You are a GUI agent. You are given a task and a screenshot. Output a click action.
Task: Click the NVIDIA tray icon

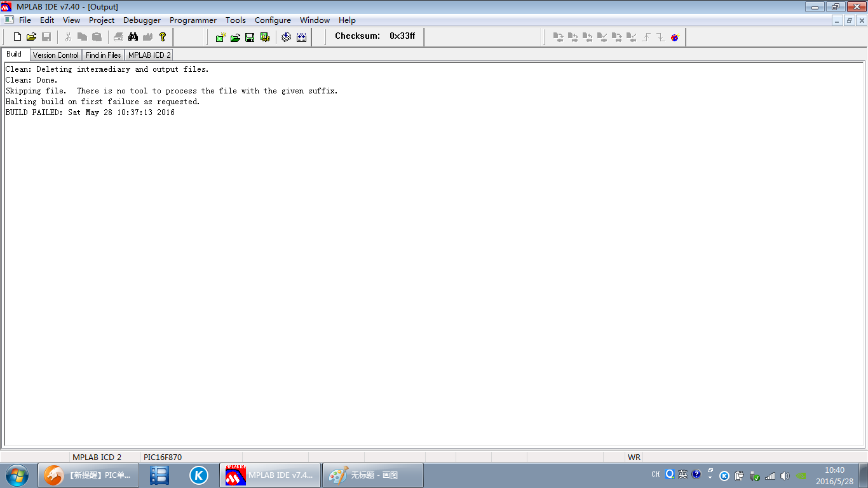coord(801,475)
